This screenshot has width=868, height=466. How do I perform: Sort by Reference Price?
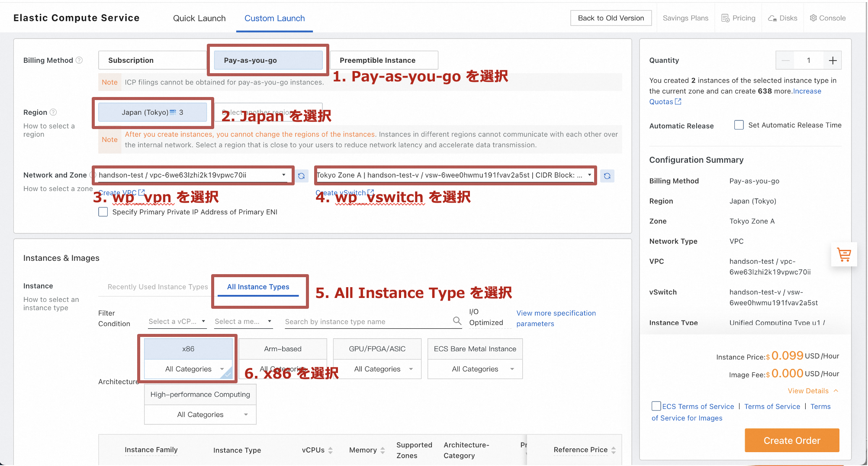pyautogui.click(x=614, y=450)
